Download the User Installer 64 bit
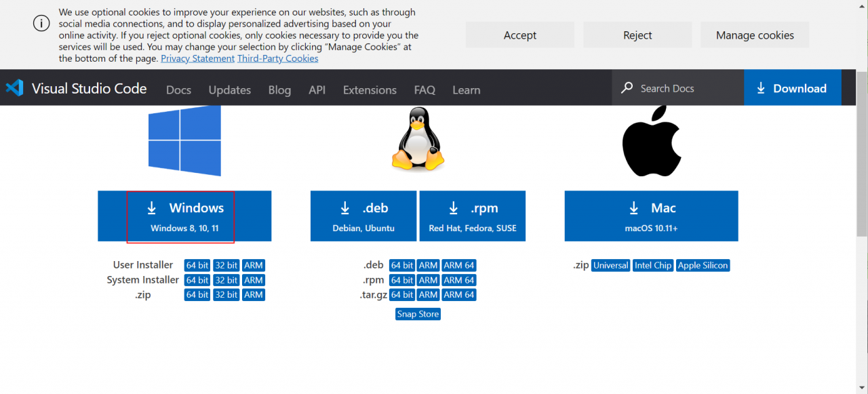The height and width of the screenshot is (394, 868). [197, 265]
